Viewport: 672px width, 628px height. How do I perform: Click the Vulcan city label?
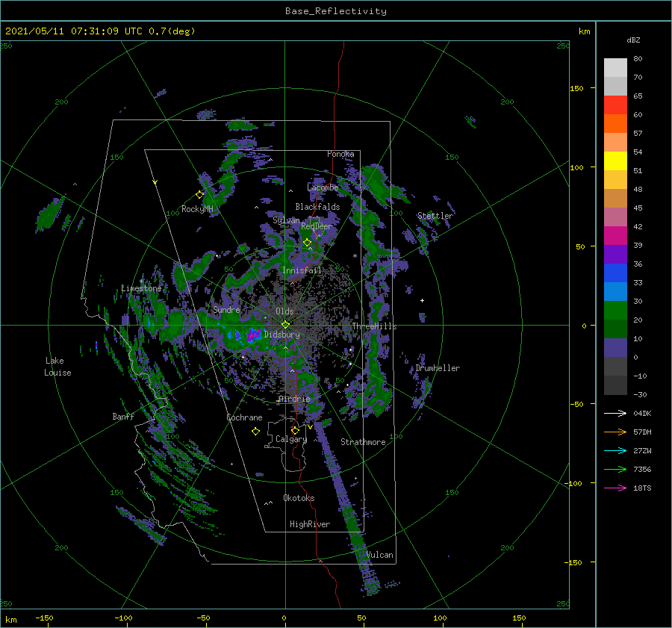[380, 555]
